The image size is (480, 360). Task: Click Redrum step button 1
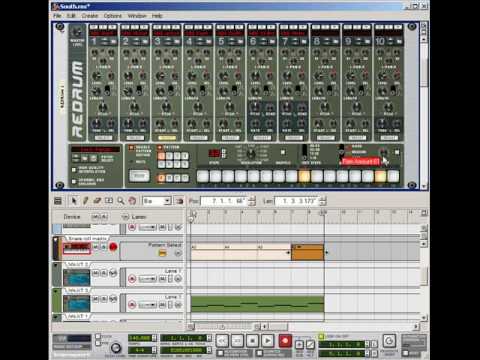click(x=203, y=176)
